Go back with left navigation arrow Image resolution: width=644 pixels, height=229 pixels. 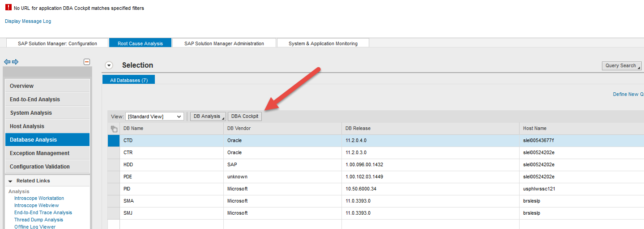(7, 62)
